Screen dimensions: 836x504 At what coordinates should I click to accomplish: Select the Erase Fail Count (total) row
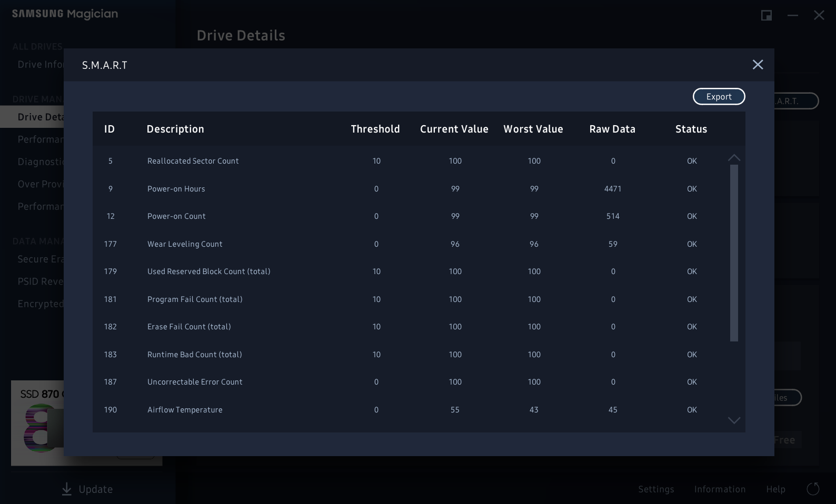pyautogui.click(x=410, y=327)
